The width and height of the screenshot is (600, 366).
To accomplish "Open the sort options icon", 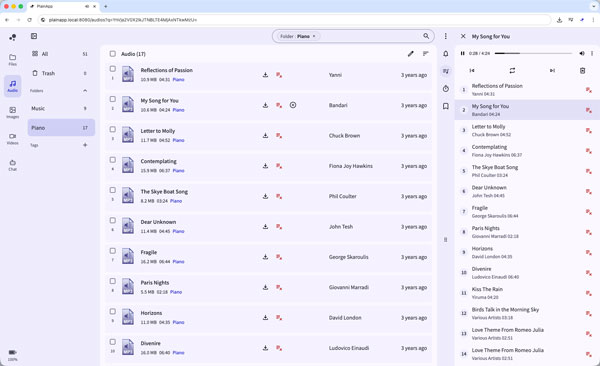I will pos(426,54).
